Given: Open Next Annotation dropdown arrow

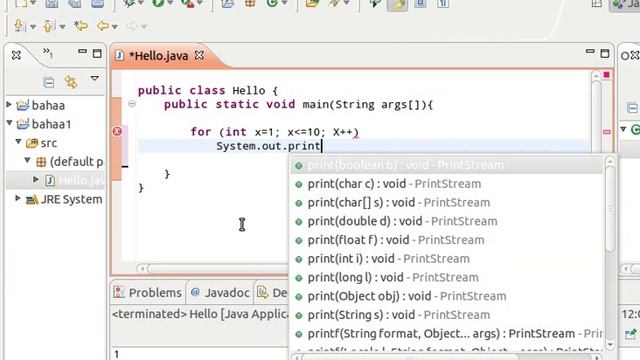Looking at the screenshot, I should coord(33,27).
